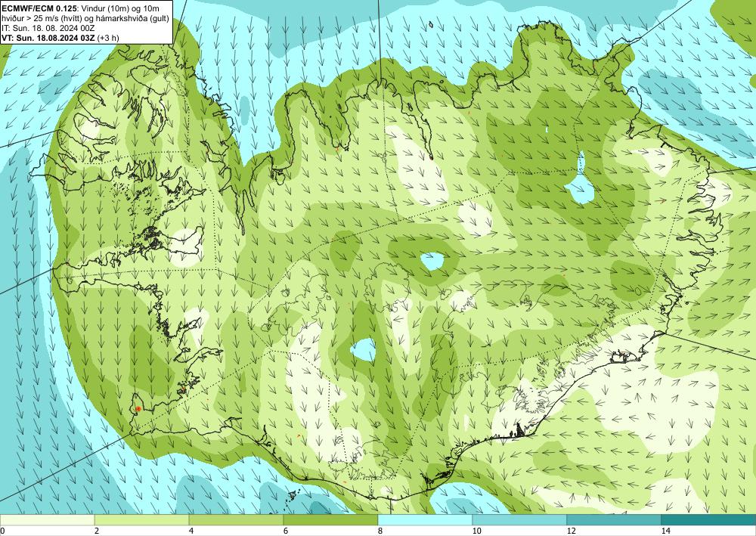Click the light cyan 8–10 m/s legend swatch
The image size is (756, 536).
425,520
